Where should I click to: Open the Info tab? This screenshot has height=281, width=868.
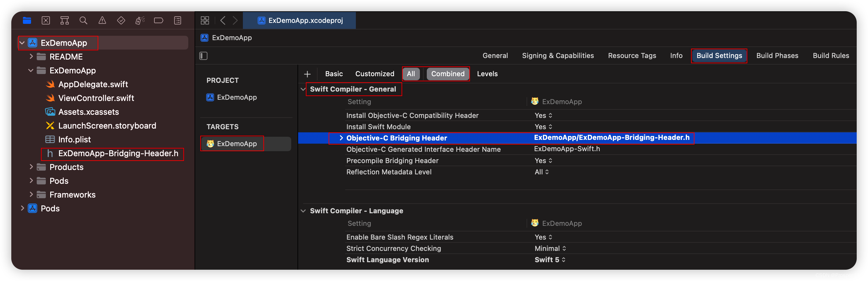[676, 56]
